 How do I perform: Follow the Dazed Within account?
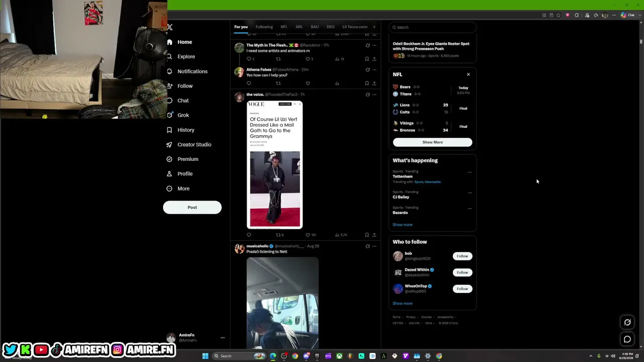pyautogui.click(x=462, y=273)
